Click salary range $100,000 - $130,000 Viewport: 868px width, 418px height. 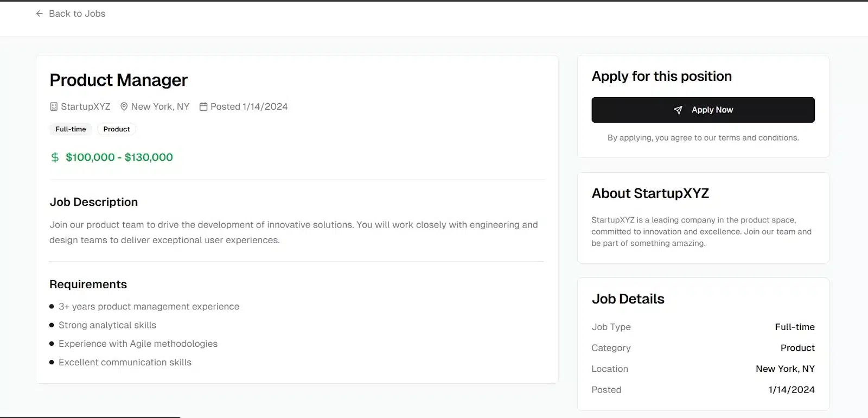pos(119,157)
